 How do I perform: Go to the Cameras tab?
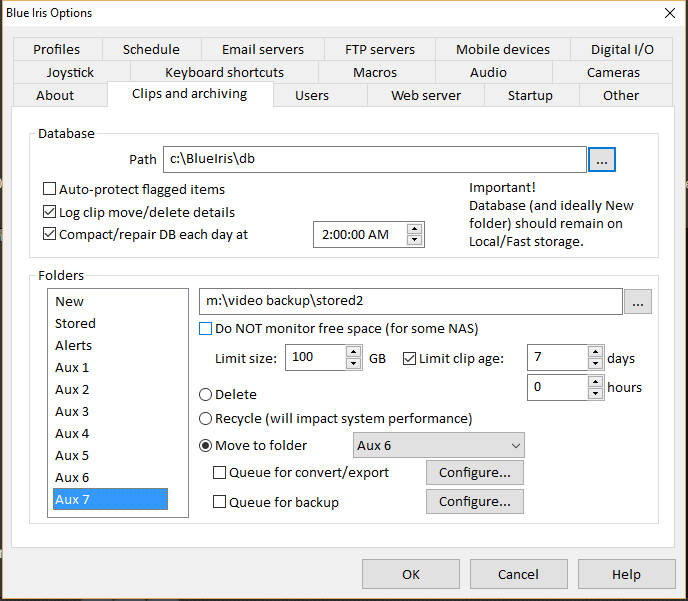[x=613, y=72]
